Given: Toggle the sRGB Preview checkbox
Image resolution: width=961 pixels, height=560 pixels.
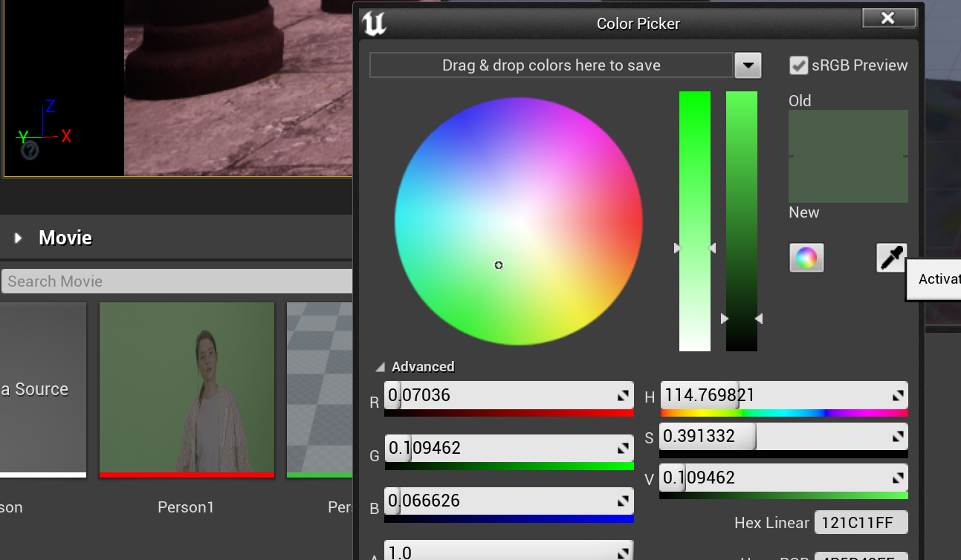Looking at the screenshot, I should [x=798, y=65].
